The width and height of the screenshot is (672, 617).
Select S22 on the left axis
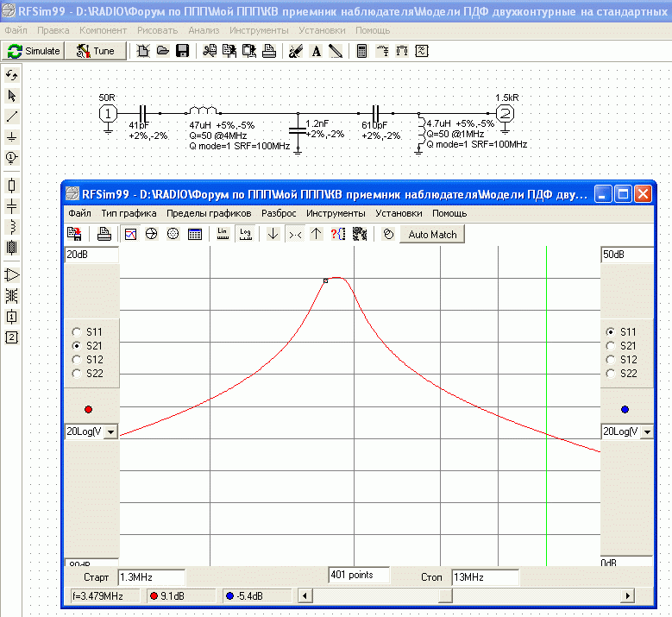[x=87, y=374]
